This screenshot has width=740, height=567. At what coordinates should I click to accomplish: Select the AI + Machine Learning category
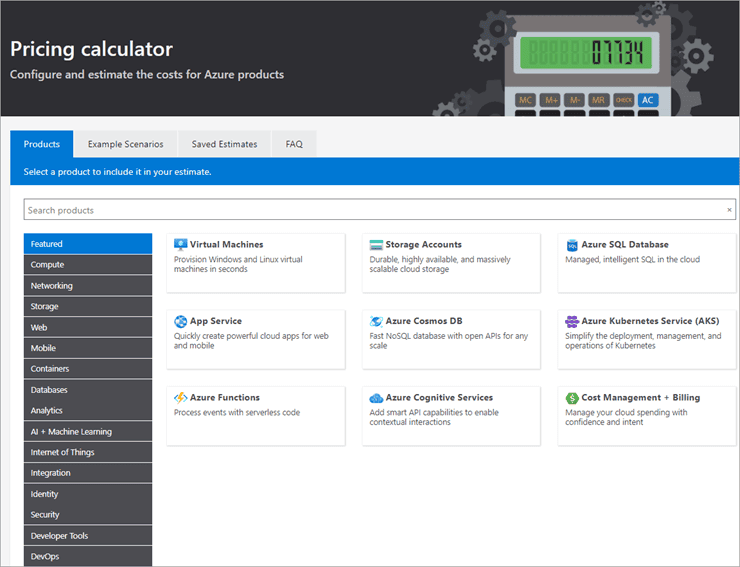(88, 432)
